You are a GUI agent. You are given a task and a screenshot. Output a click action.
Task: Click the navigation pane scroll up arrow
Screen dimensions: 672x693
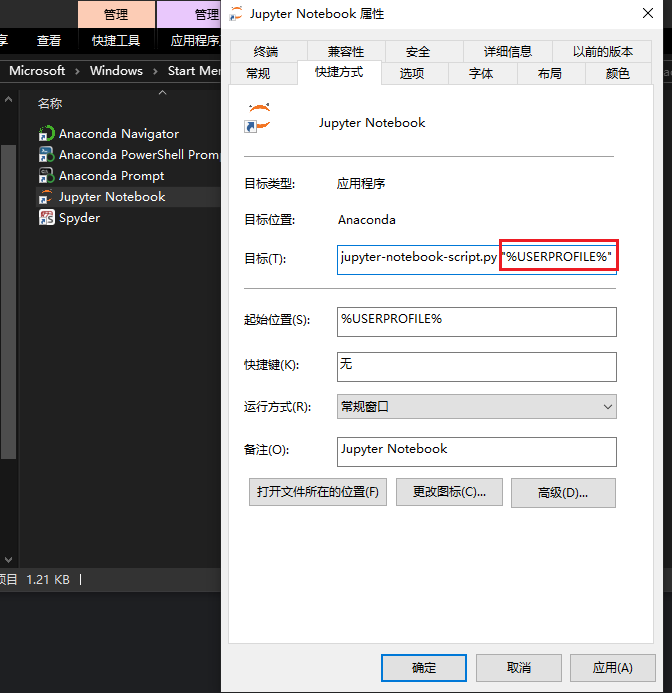(8, 100)
